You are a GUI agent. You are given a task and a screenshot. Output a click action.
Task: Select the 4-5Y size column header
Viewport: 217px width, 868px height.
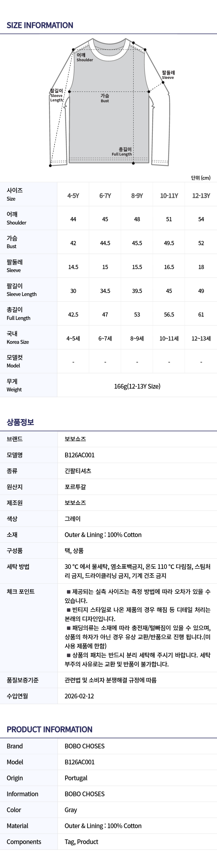pos(73,195)
